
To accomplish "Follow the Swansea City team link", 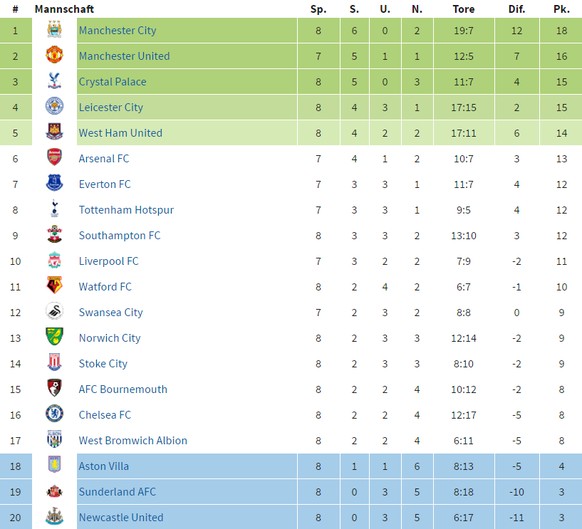I will 111,312.
